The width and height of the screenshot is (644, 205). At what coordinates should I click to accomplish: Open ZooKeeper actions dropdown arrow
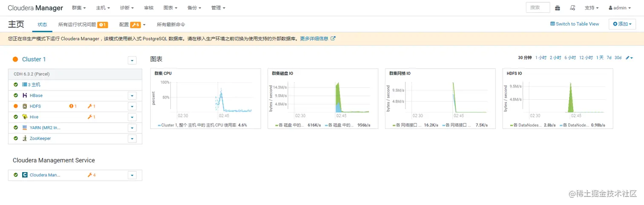tap(132, 139)
